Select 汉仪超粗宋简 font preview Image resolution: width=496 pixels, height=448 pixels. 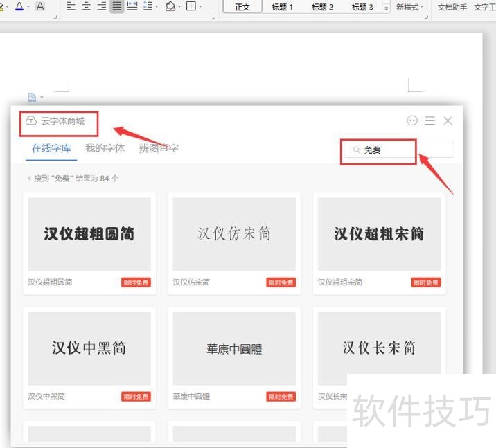379,234
